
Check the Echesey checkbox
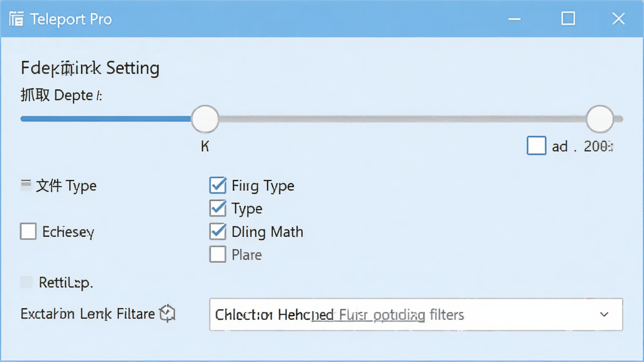click(28, 231)
